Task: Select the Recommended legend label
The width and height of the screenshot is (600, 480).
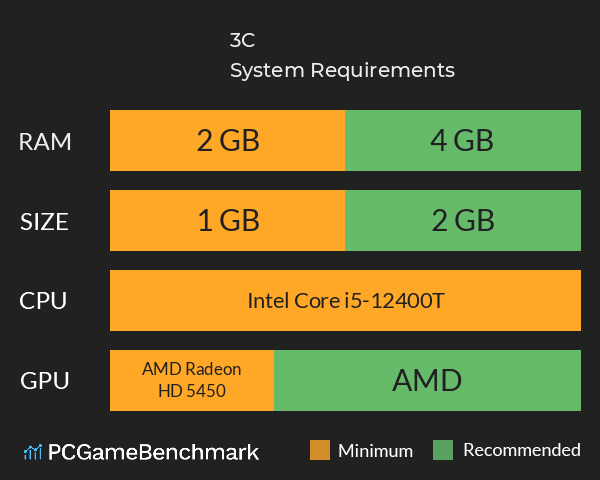Action: click(522, 450)
